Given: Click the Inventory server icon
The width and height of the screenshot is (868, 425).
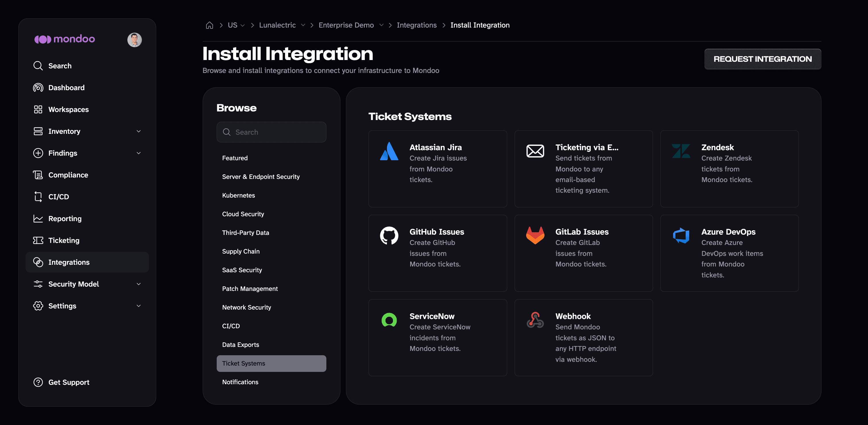Looking at the screenshot, I should coord(38,131).
